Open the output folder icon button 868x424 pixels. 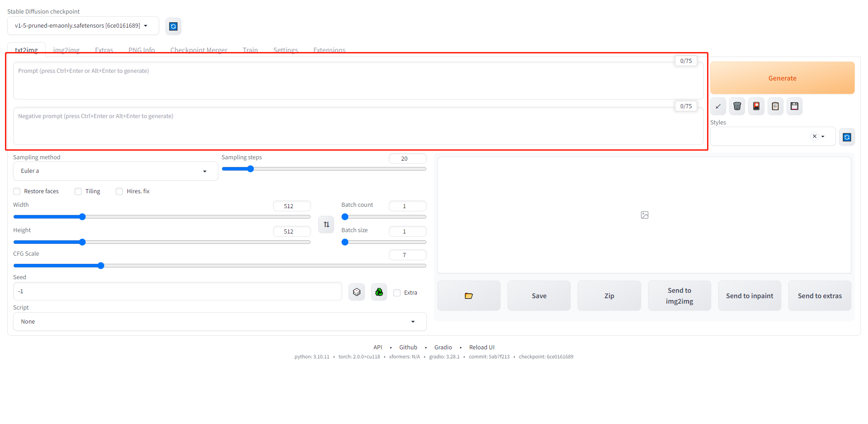click(469, 296)
